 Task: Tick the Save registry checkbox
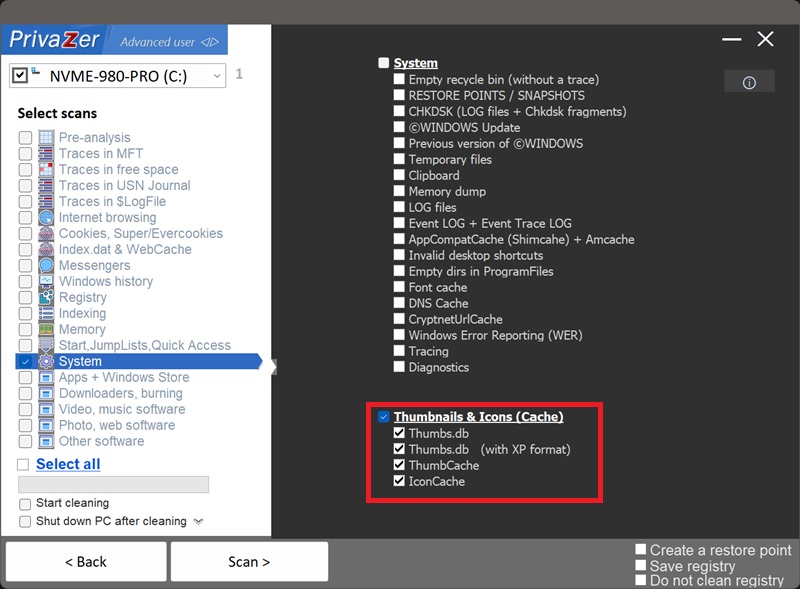[x=640, y=565]
